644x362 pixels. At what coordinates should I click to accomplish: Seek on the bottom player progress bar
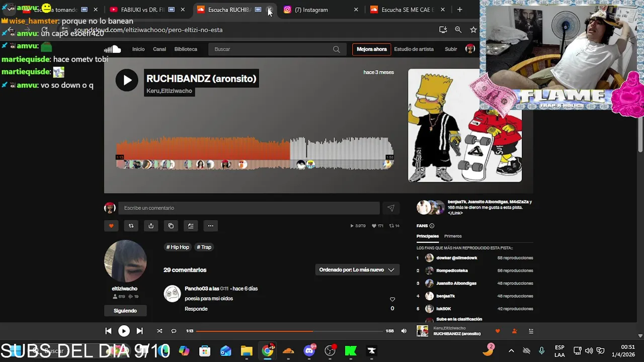(289, 331)
